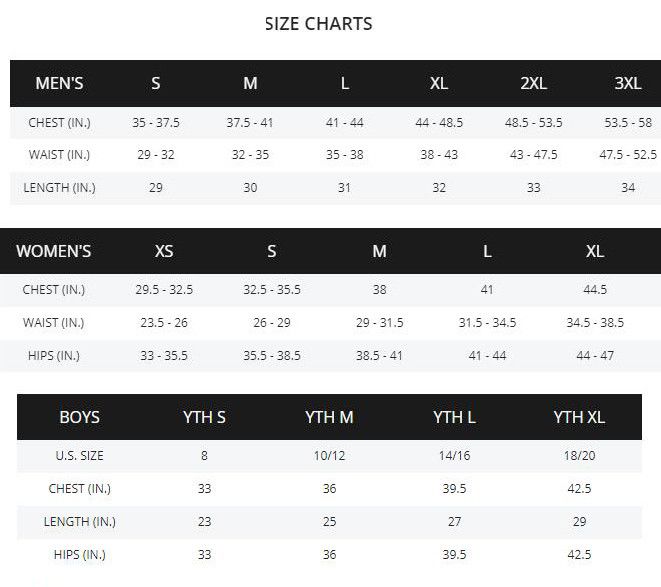The image size is (661, 587).
Task: Click women's hips value 44 - 47
Action: 595,356
